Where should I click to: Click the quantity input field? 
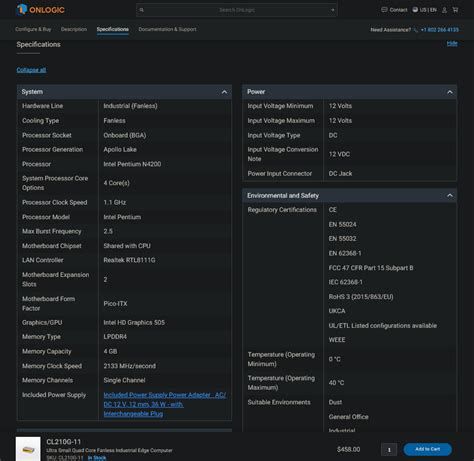tap(389, 450)
